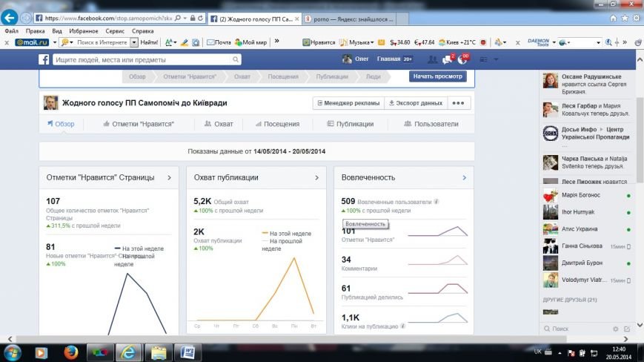Open Windows Start button
This screenshot has width=644, height=362.
(x=13, y=352)
